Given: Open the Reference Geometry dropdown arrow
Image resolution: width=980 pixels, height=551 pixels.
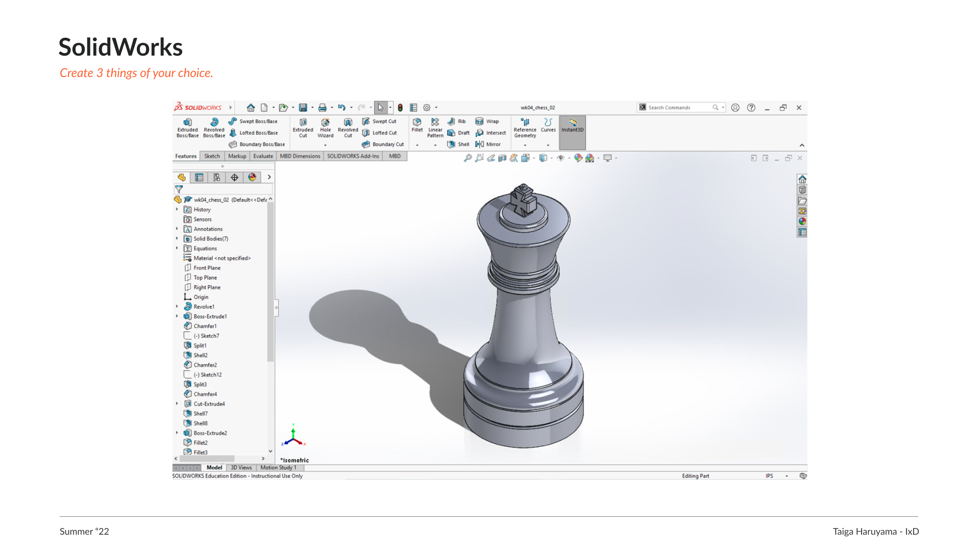Looking at the screenshot, I should click(x=525, y=145).
